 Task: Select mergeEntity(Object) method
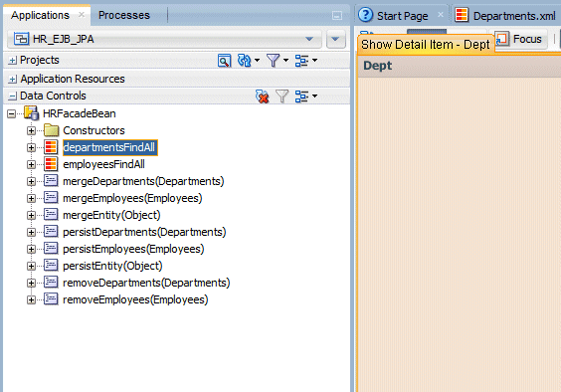point(111,215)
